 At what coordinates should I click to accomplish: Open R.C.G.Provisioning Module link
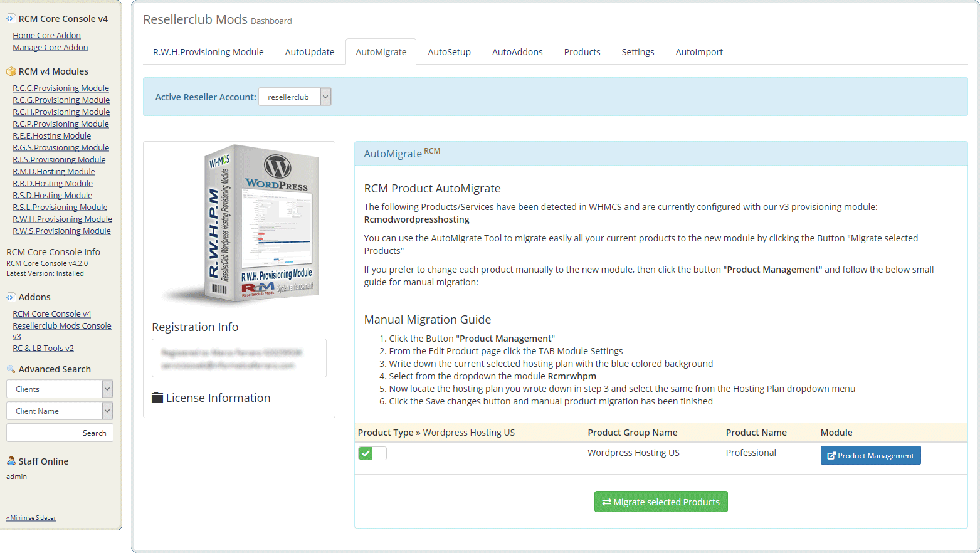coord(61,100)
